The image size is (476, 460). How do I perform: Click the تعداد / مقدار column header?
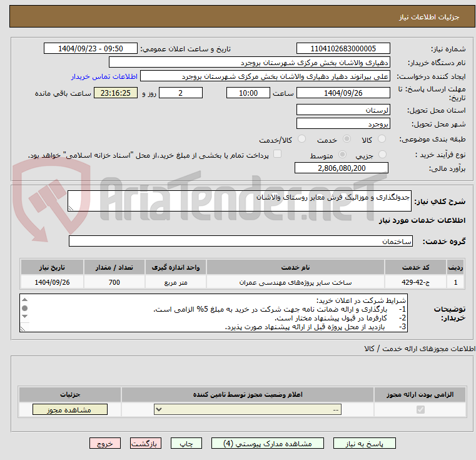tap(114, 267)
